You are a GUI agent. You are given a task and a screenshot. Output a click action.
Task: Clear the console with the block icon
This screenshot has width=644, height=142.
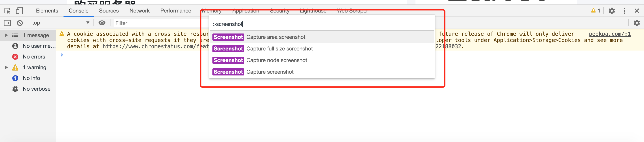pyautogui.click(x=20, y=23)
